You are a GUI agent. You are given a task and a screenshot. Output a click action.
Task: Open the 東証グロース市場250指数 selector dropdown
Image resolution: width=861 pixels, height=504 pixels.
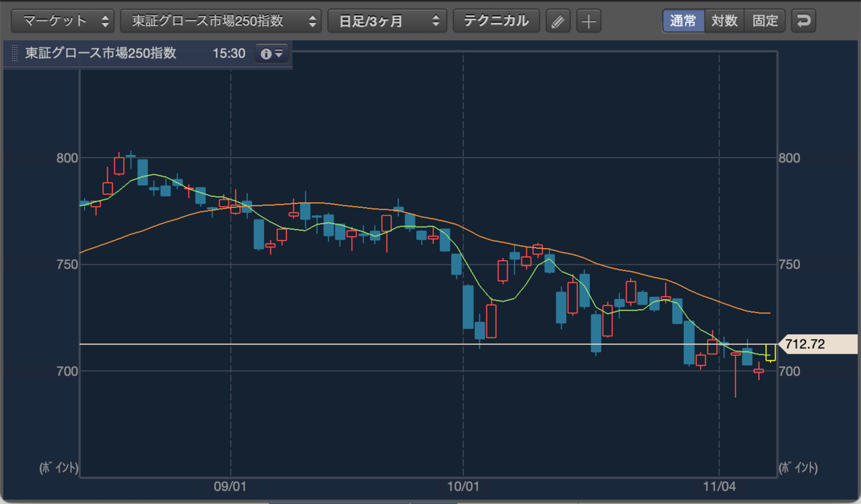221,21
